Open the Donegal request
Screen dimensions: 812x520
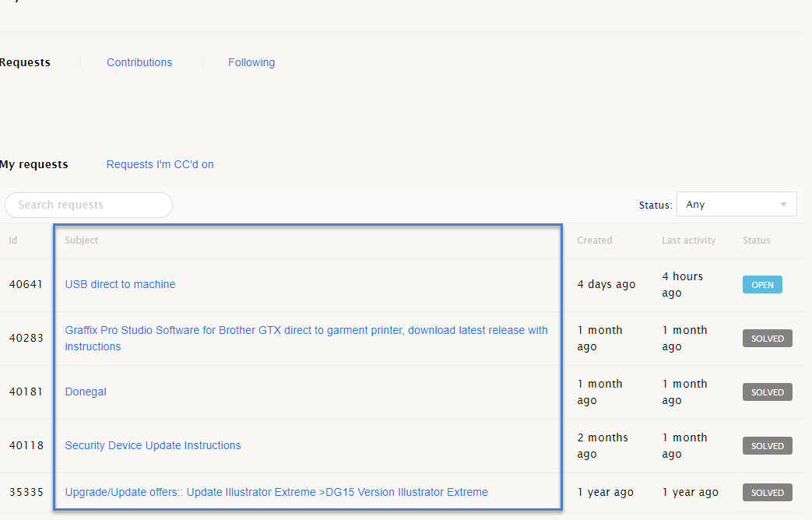click(86, 392)
